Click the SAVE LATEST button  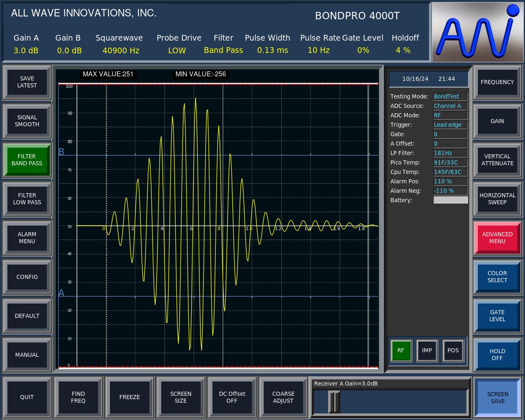pyautogui.click(x=27, y=82)
